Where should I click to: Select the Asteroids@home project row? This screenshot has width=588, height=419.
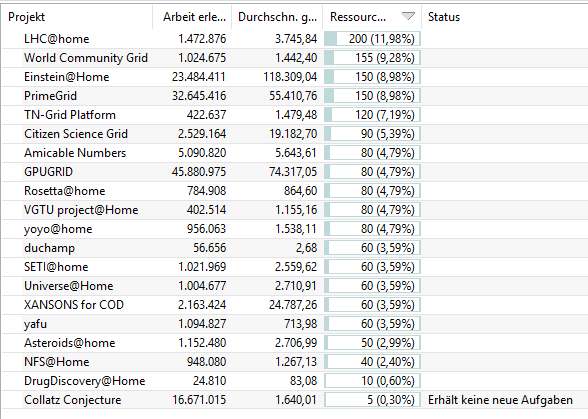coord(295,343)
